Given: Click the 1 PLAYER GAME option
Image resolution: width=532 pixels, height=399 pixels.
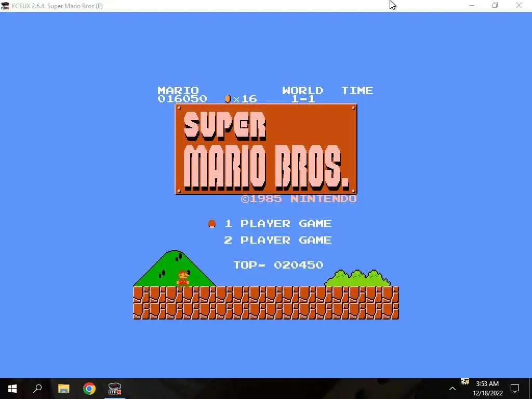Looking at the screenshot, I should tap(278, 223).
